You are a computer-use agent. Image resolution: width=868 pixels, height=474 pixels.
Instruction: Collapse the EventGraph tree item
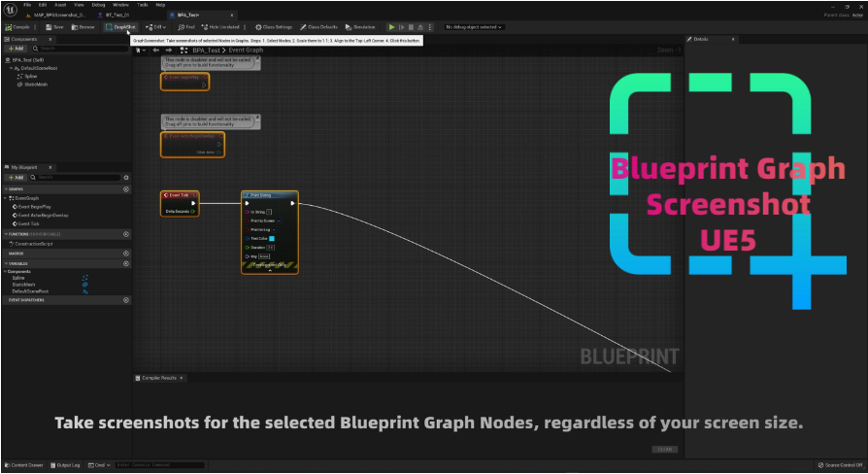pyautogui.click(x=6, y=198)
